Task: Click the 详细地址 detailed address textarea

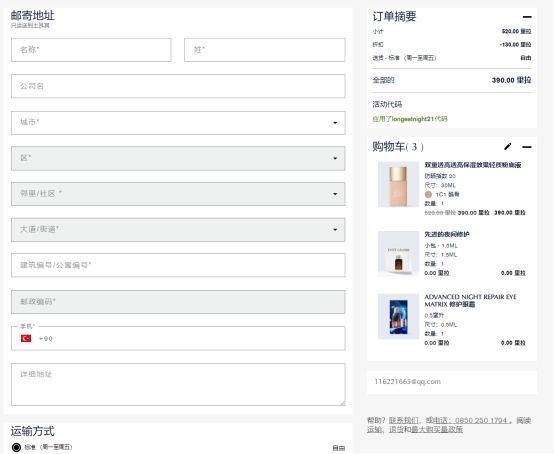Action: pos(178,384)
